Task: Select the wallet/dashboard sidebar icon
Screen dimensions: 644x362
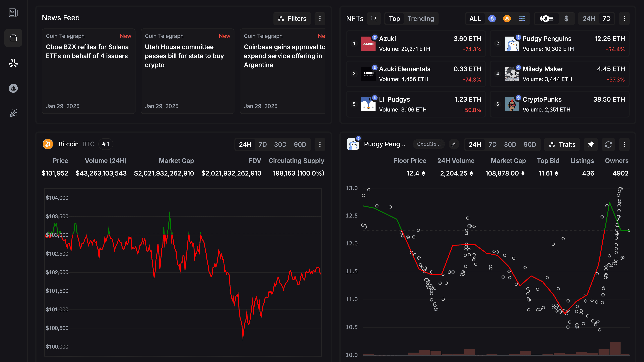Action: pyautogui.click(x=13, y=38)
